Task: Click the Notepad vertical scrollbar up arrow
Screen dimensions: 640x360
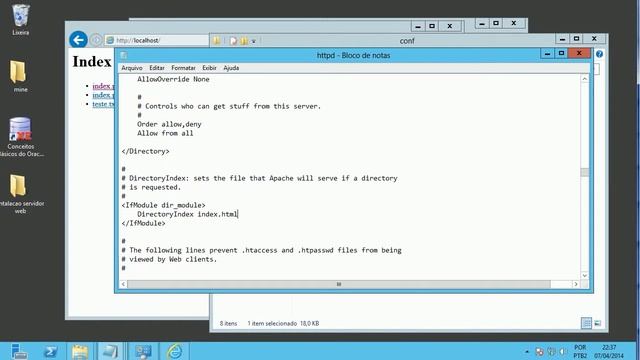Action: coord(584,79)
